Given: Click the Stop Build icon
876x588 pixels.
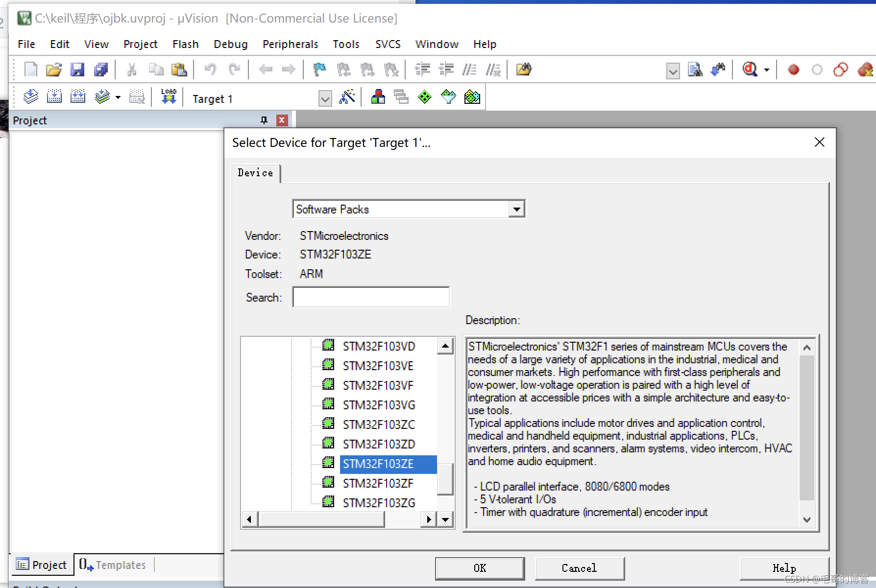Looking at the screenshot, I should [x=137, y=96].
